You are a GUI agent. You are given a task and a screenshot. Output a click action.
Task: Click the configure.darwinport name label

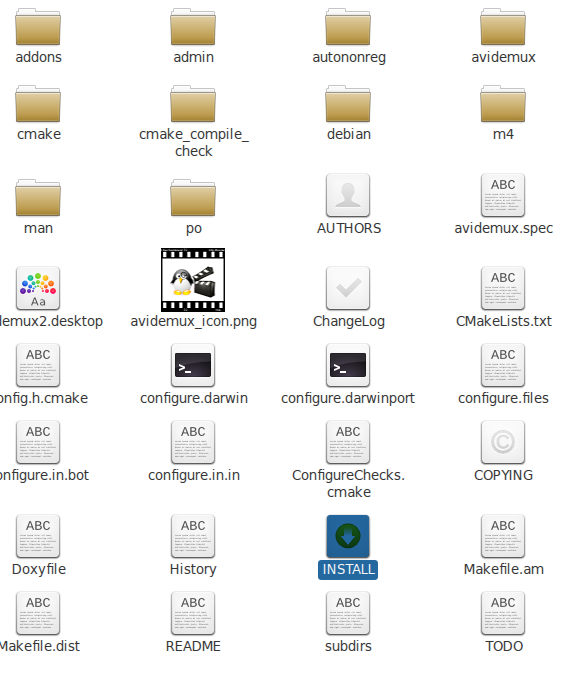[x=348, y=398]
